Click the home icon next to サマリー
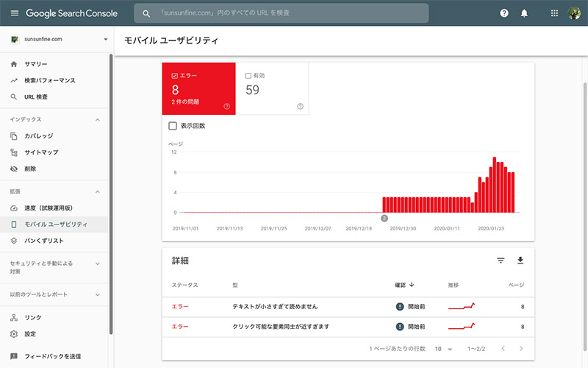The image size is (588, 368). [x=14, y=64]
